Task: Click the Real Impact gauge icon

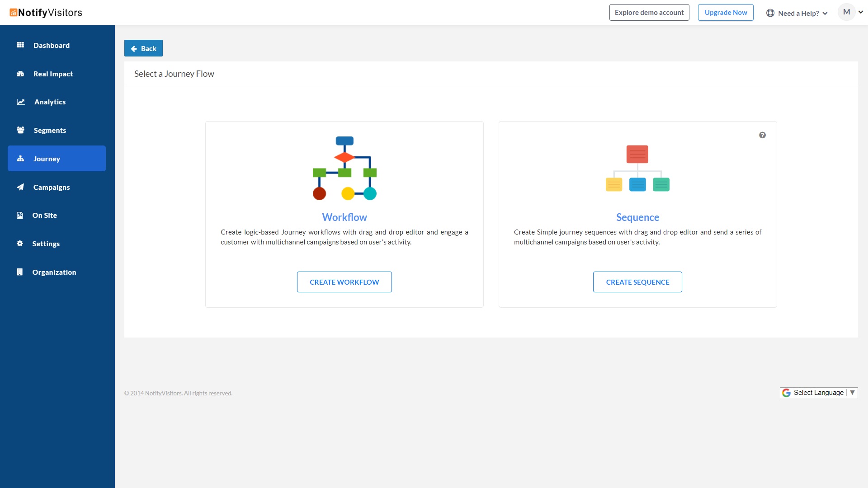Action: [x=20, y=74]
